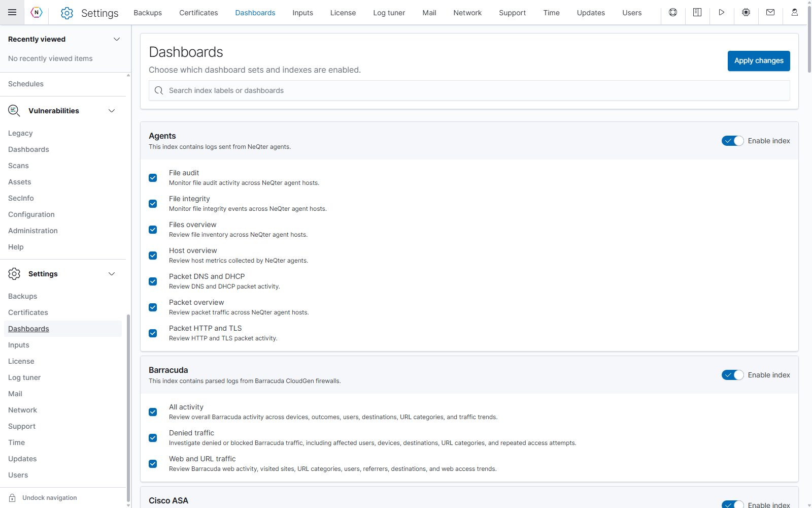Collapse the Settings section chevron

112,274
